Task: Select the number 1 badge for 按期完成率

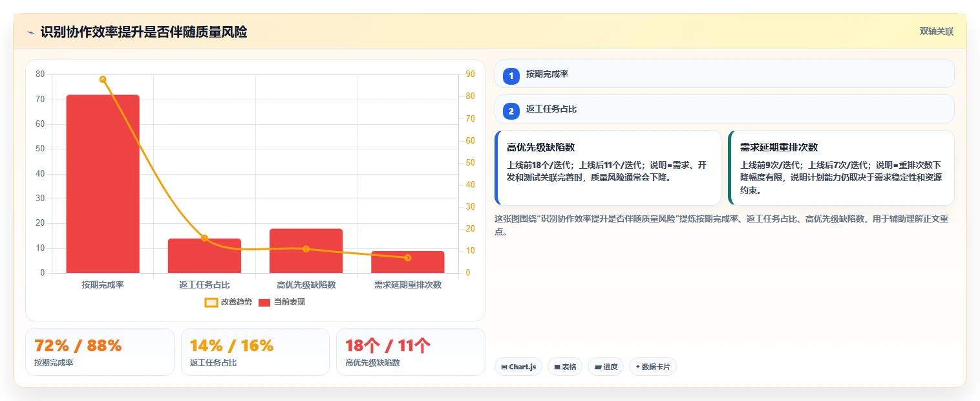Action: (511, 76)
